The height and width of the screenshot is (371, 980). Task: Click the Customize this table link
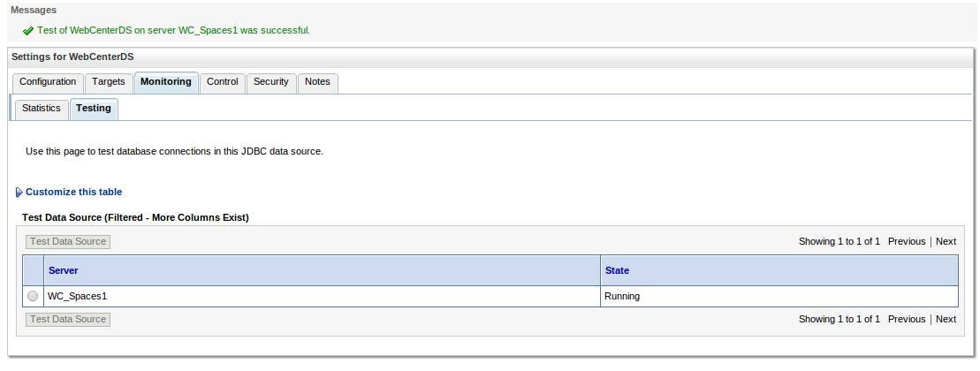coord(73,193)
